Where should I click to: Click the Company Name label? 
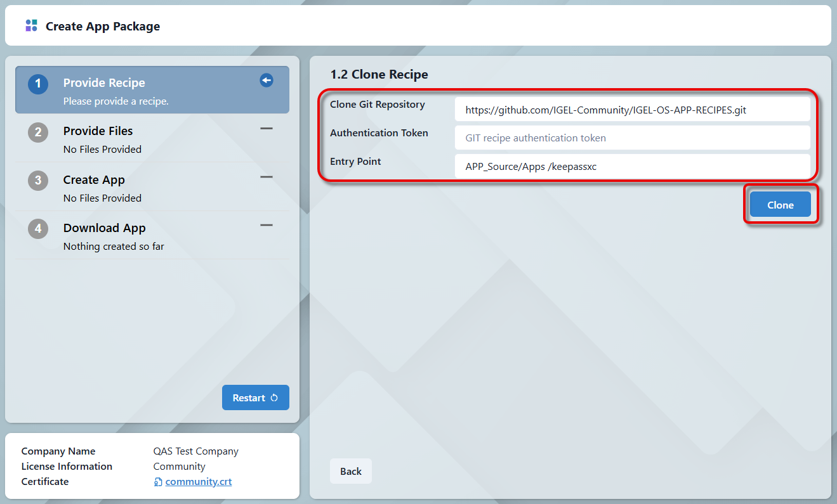[58, 451]
